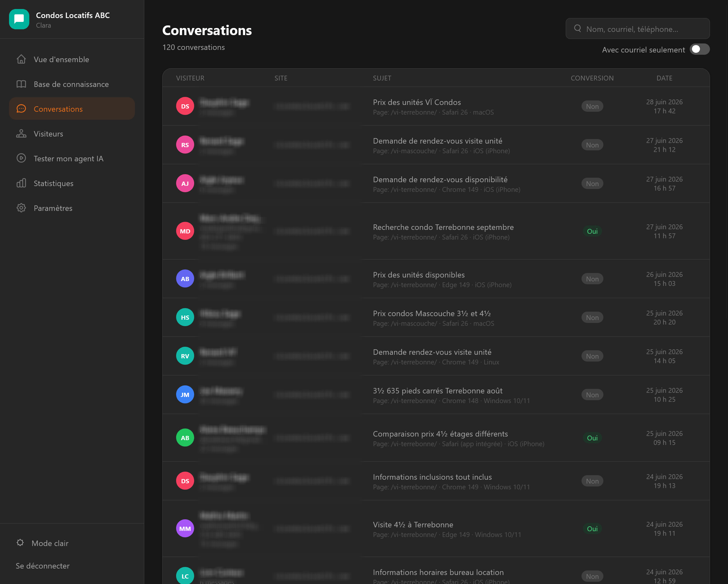This screenshot has width=728, height=584.
Task: Click the Se déconnecter link
Action: tap(43, 566)
